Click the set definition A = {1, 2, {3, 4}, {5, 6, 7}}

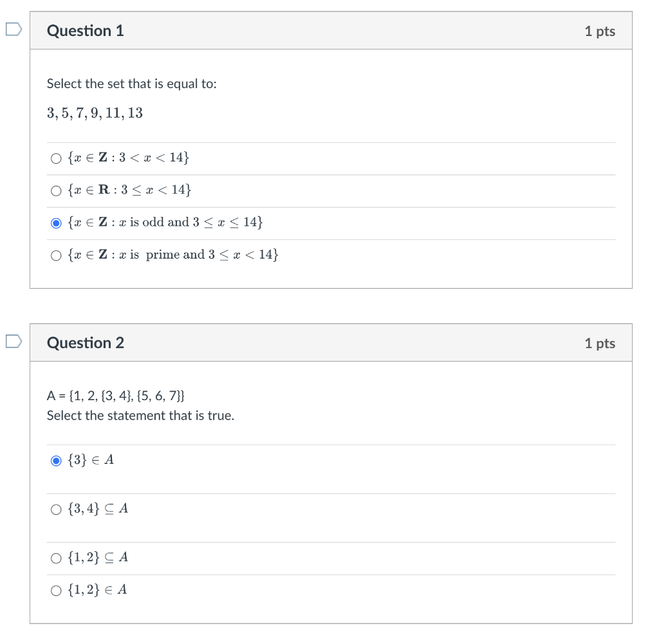[x=116, y=396]
